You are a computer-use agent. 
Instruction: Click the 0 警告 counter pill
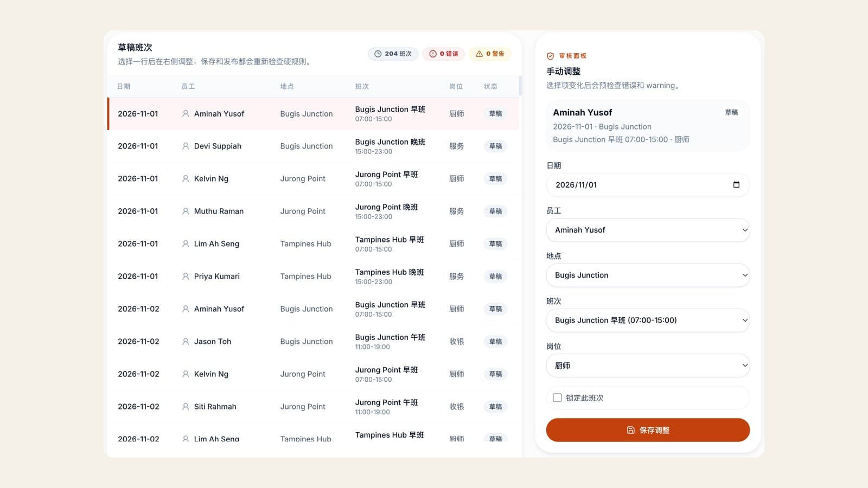pyautogui.click(x=490, y=54)
